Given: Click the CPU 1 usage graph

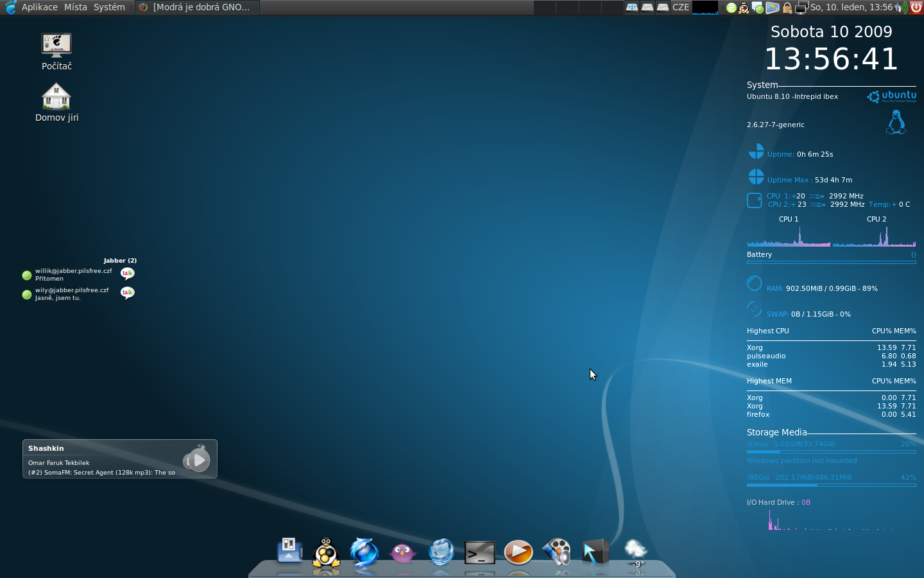Looking at the screenshot, I should [789, 236].
